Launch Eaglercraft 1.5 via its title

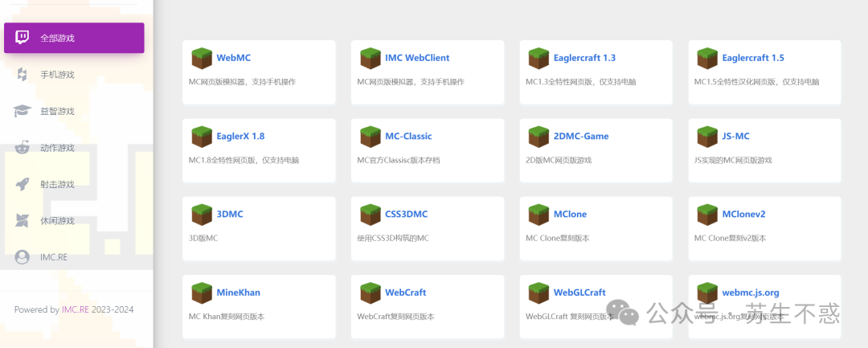tap(753, 58)
